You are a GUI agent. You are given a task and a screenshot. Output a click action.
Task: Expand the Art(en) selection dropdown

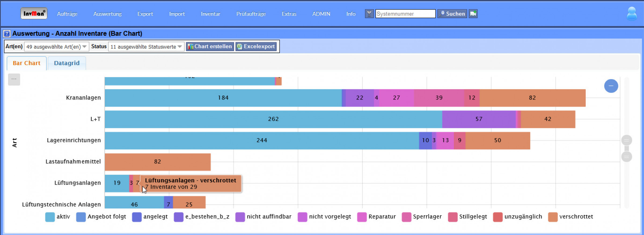[x=56, y=47]
